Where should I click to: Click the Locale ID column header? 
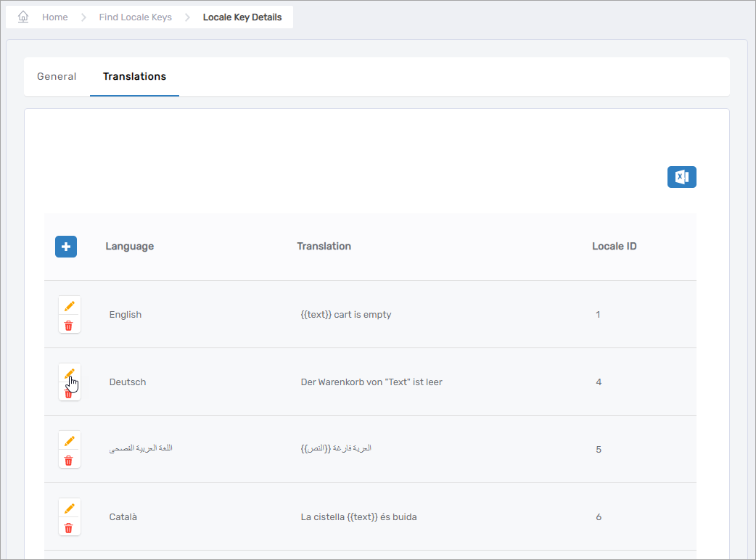coord(614,247)
